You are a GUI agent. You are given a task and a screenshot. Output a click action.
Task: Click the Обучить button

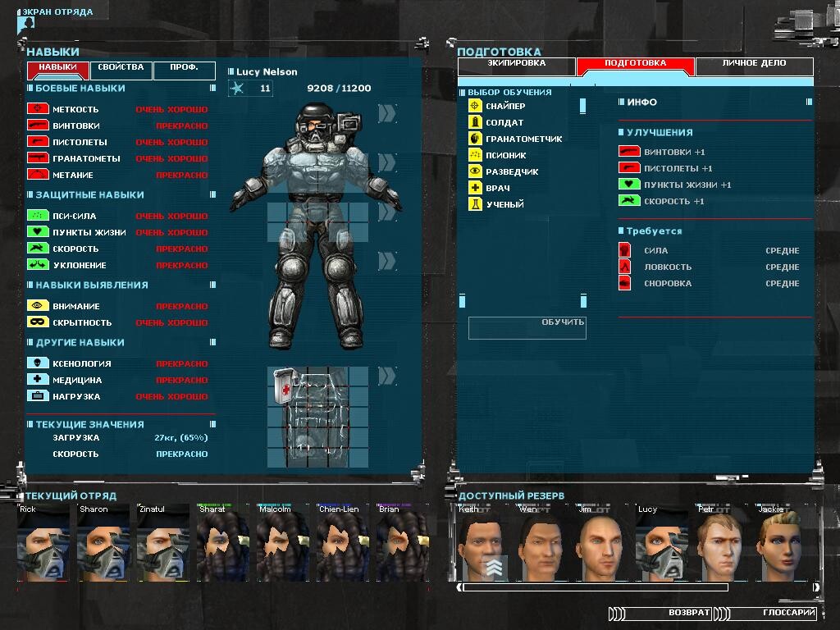pos(527,328)
